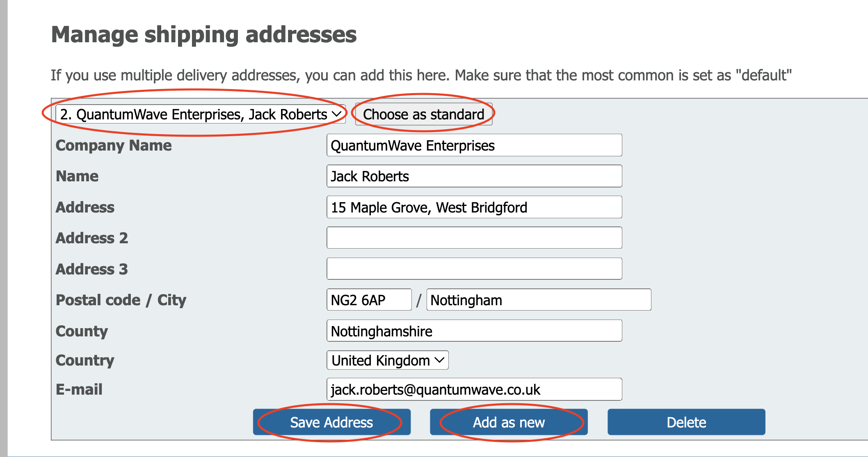This screenshot has width=868, height=457.
Task: Click the Delete button
Action: 686,422
